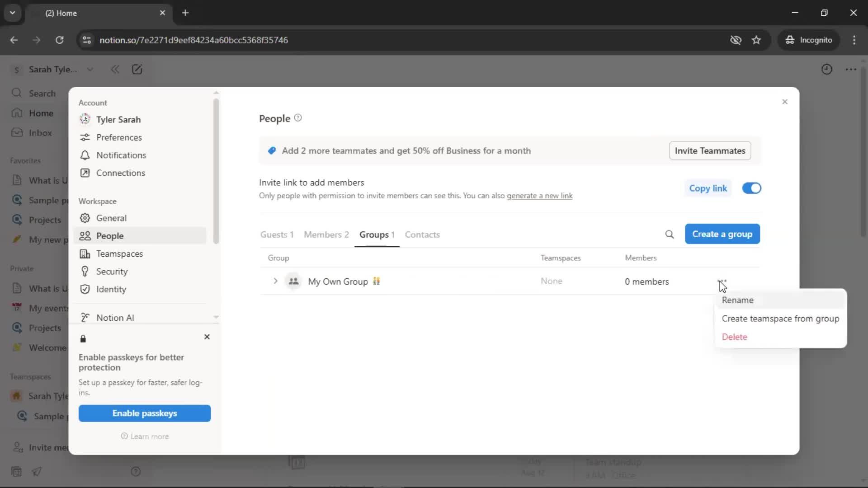
Task: Click the My Own Group avatar icon
Action: coord(293,281)
